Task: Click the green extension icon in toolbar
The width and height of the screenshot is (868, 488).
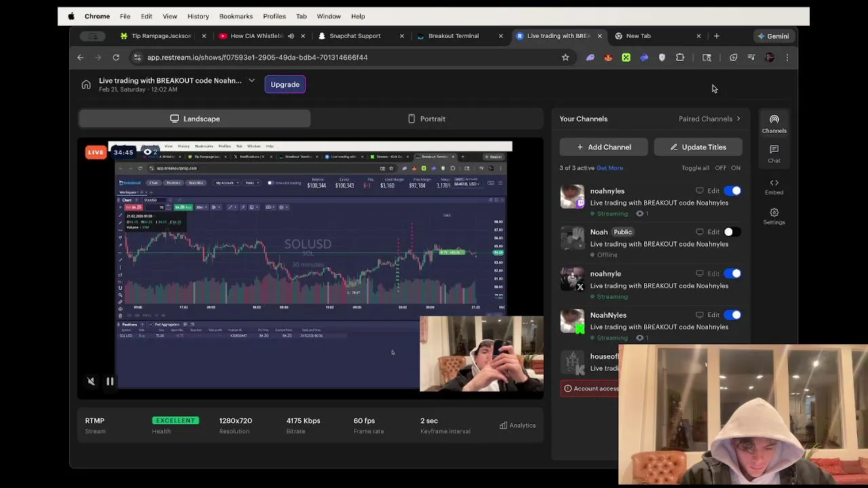Action: click(626, 58)
